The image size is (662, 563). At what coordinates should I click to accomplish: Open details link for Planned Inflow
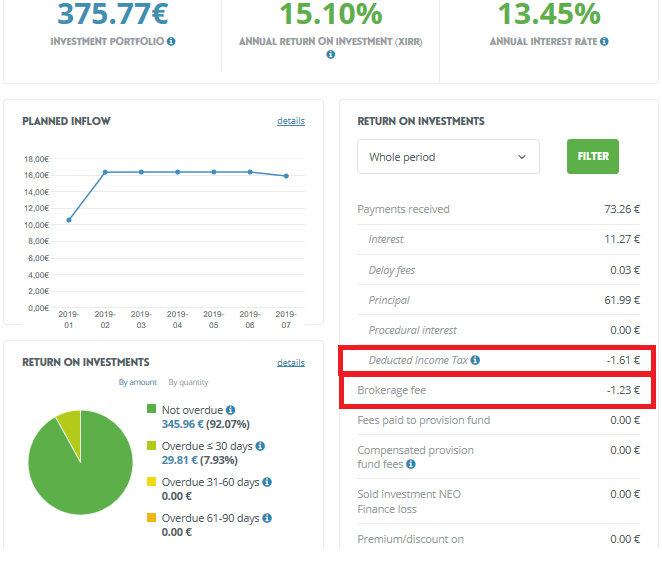(291, 121)
